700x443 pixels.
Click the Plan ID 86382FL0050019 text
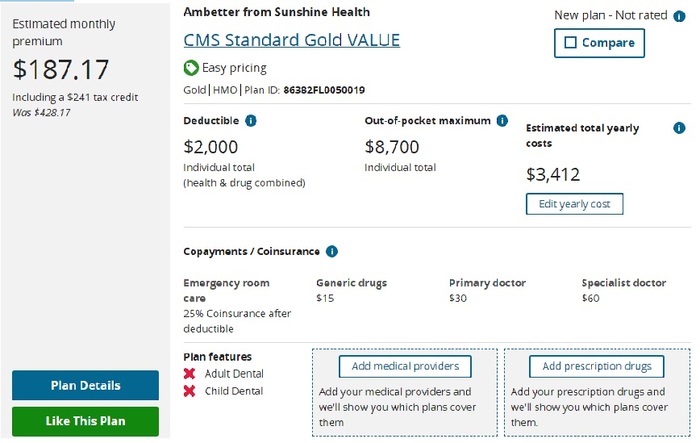pyautogui.click(x=322, y=90)
